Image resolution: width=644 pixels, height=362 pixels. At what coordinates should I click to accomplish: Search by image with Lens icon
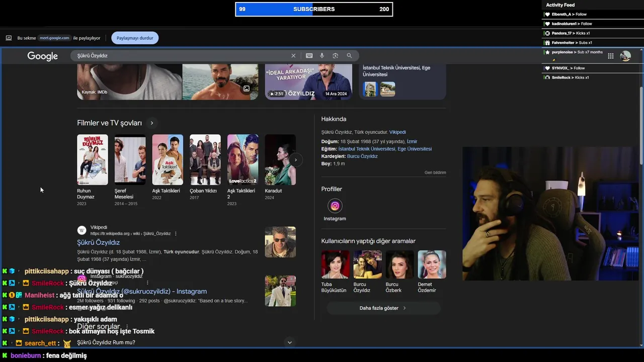click(x=335, y=56)
